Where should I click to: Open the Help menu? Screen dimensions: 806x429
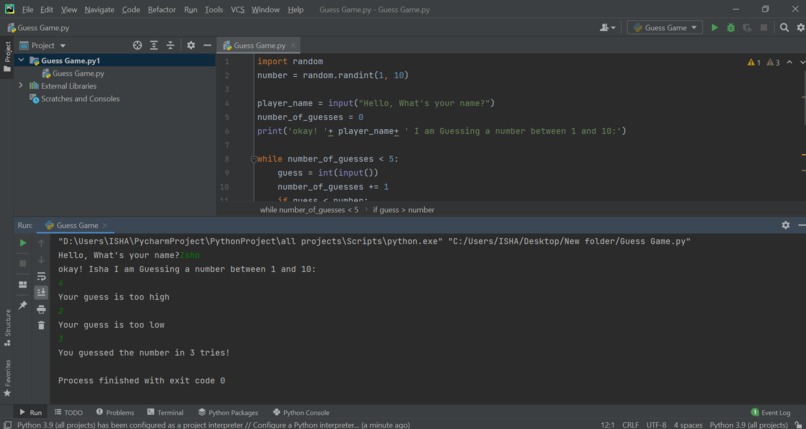point(295,9)
